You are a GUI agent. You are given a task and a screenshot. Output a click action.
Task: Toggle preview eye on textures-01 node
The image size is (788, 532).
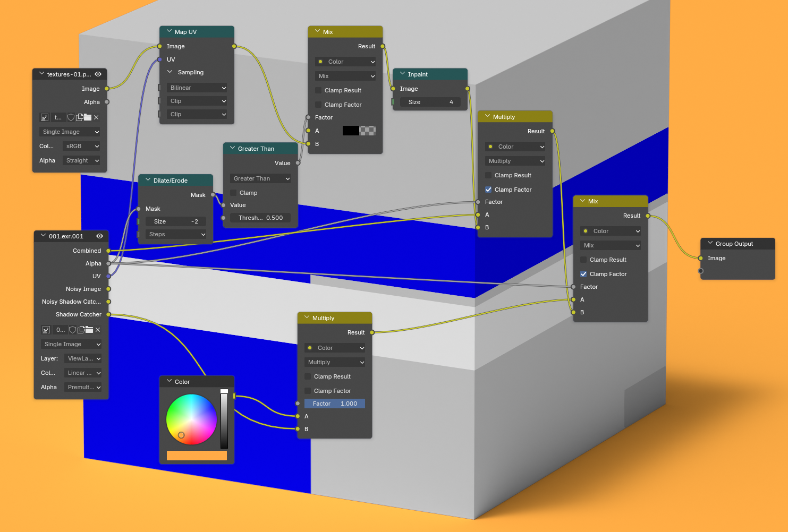point(98,74)
